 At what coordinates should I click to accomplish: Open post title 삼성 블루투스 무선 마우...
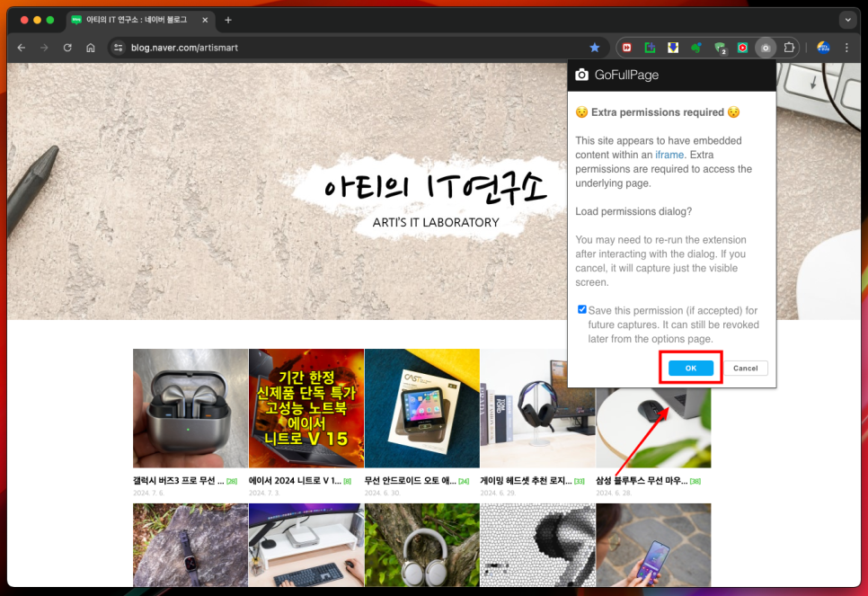pyautogui.click(x=642, y=481)
